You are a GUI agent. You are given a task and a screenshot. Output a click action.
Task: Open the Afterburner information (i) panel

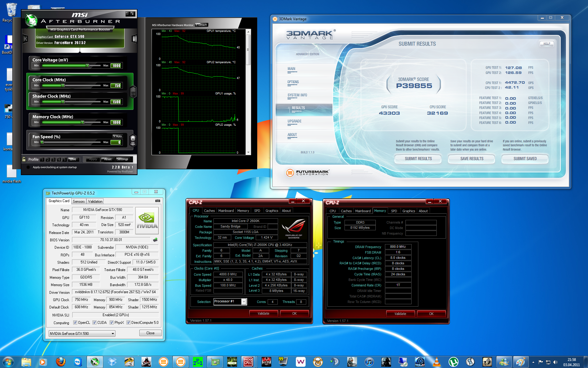(x=134, y=39)
